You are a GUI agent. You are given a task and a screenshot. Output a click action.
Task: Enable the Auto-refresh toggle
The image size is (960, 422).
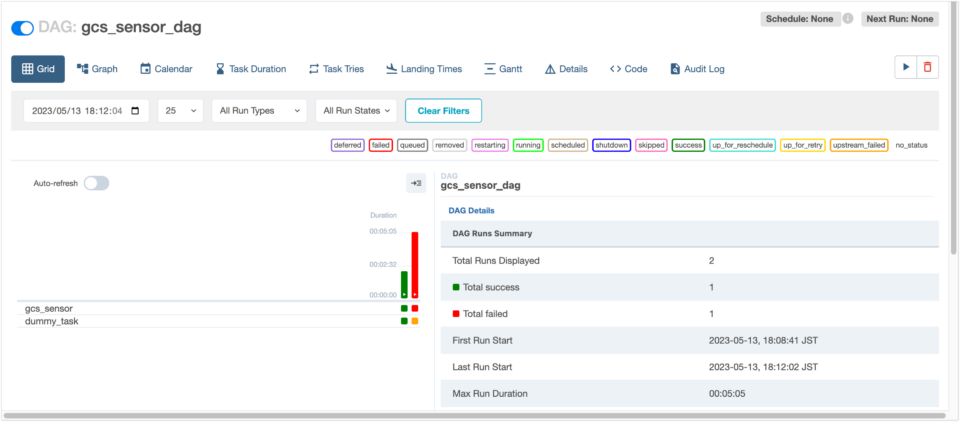coord(97,183)
